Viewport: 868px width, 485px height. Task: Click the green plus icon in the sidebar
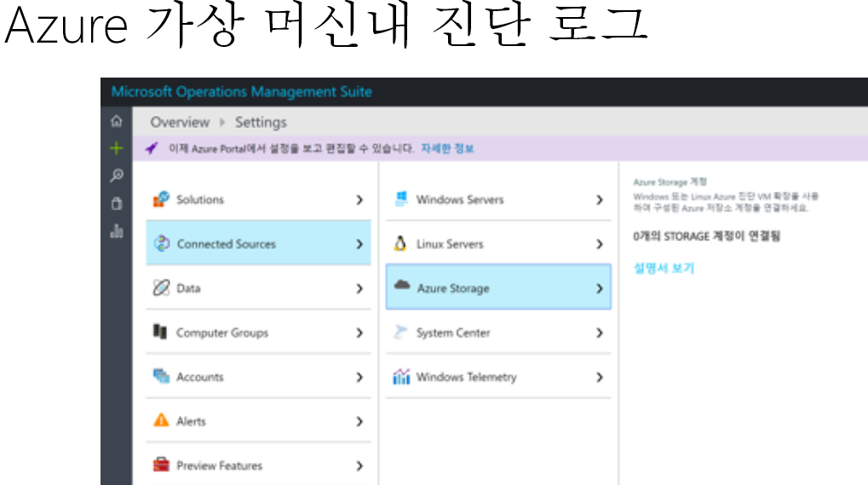116,147
